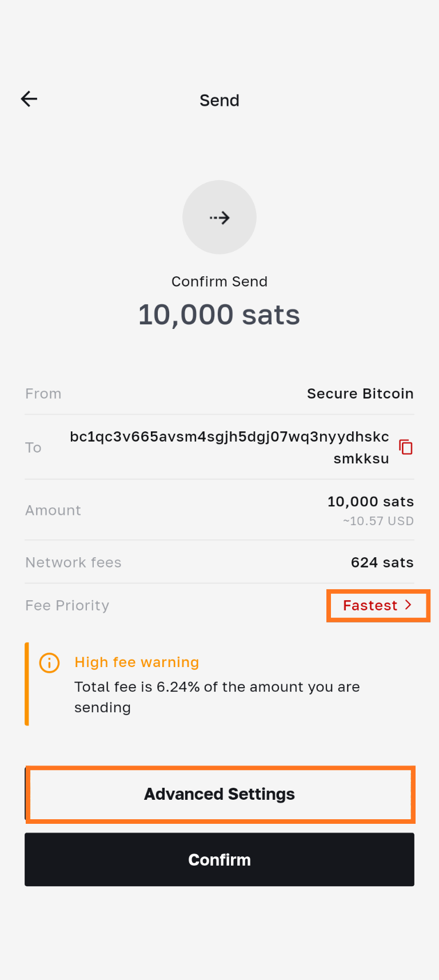
Task: Tap the 10,000 sats amount row value
Action: pyautogui.click(x=370, y=502)
